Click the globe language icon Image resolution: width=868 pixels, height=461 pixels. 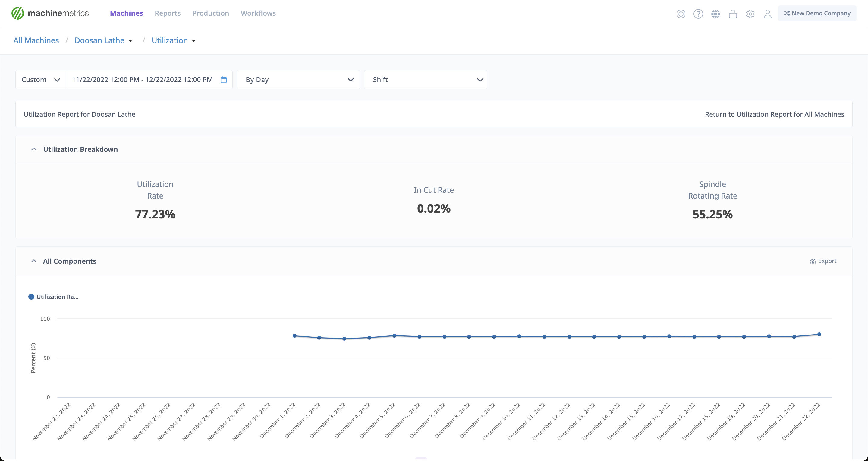click(715, 14)
